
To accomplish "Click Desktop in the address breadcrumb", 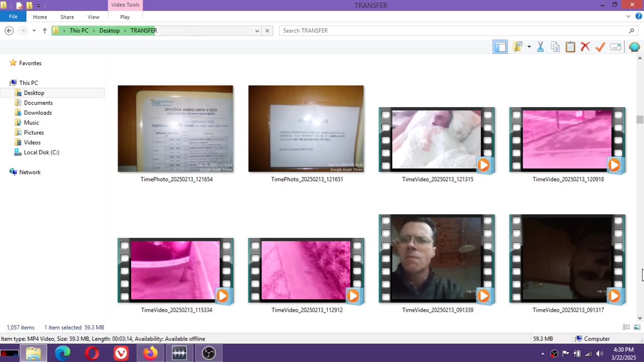I will tap(109, 31).
